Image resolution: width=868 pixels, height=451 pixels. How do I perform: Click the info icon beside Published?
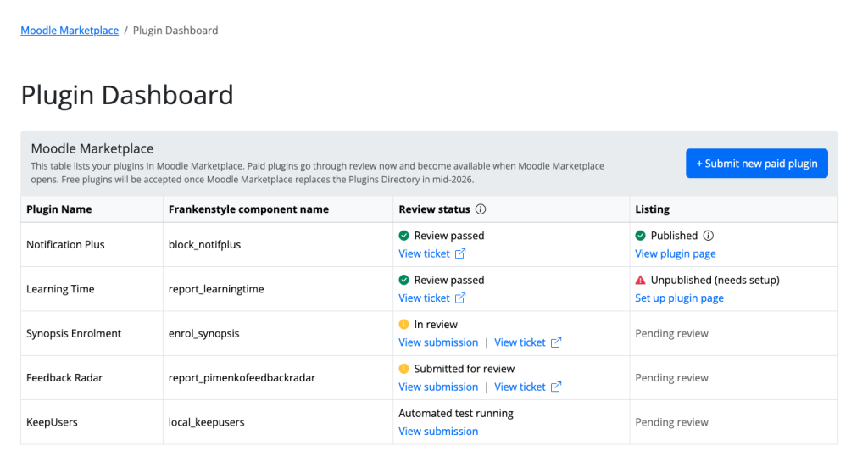pos(708,236)
